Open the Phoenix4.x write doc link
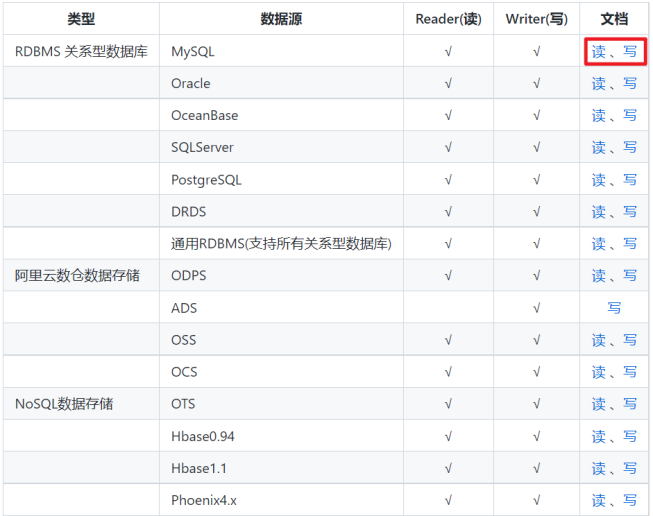 (630, 500)
